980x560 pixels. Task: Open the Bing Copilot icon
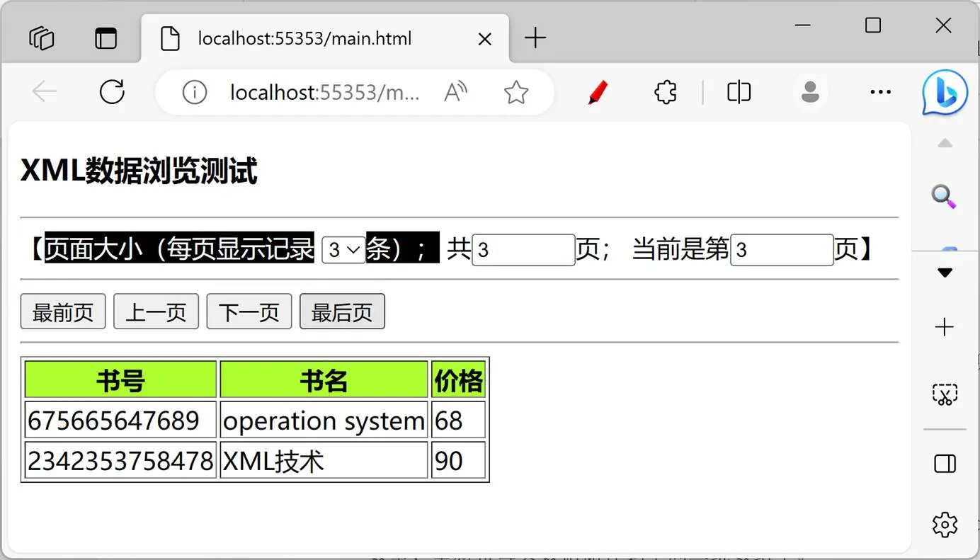pyautogui.click(x=945, y=92)
